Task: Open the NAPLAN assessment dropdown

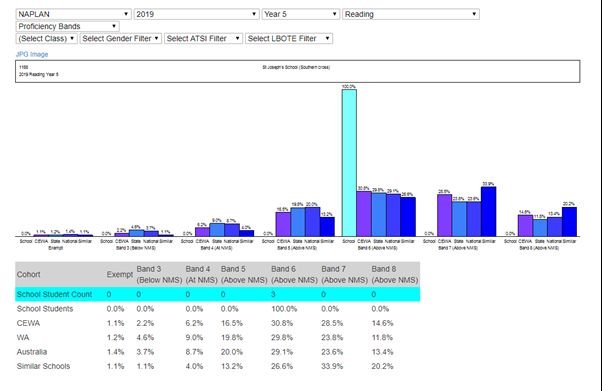Action: tap(73, 14)
